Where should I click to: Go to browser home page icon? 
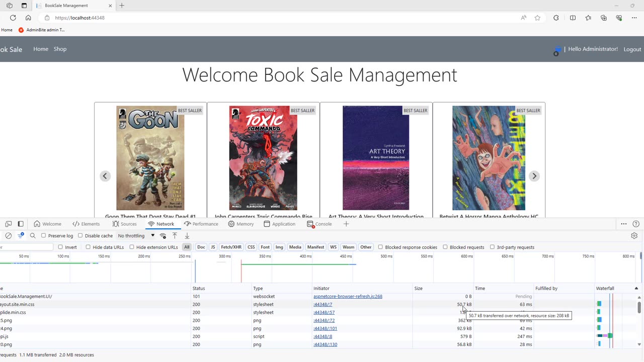[28, 18]
